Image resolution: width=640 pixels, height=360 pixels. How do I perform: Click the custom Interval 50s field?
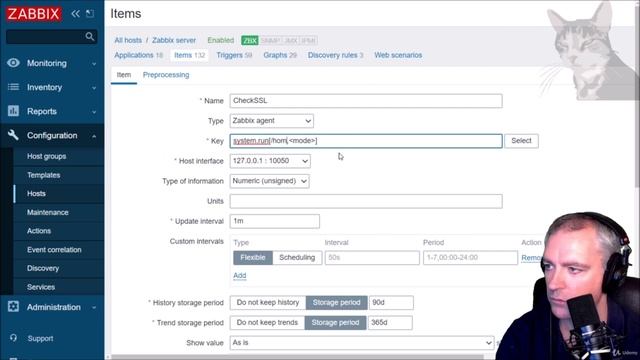(x=372, y=258)
